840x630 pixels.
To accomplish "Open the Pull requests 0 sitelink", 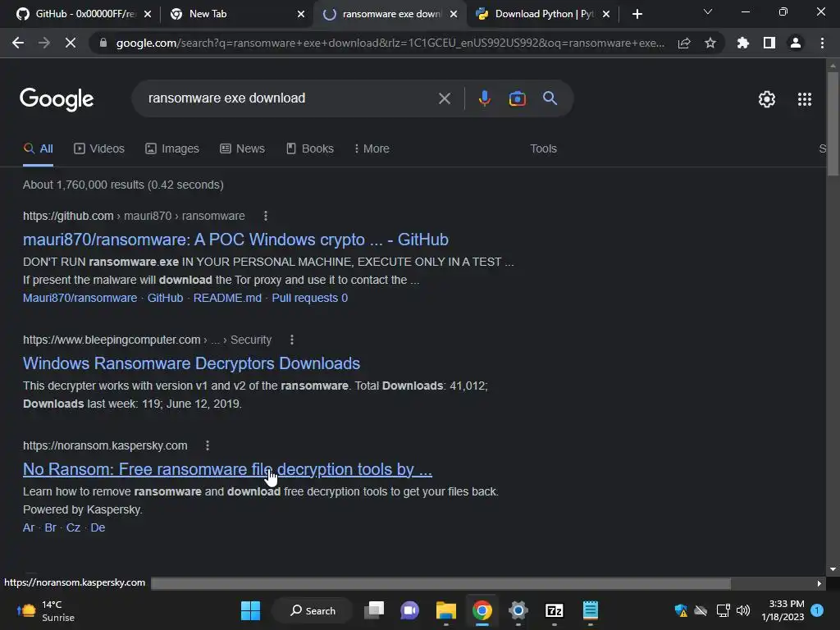I will point(309,298).
